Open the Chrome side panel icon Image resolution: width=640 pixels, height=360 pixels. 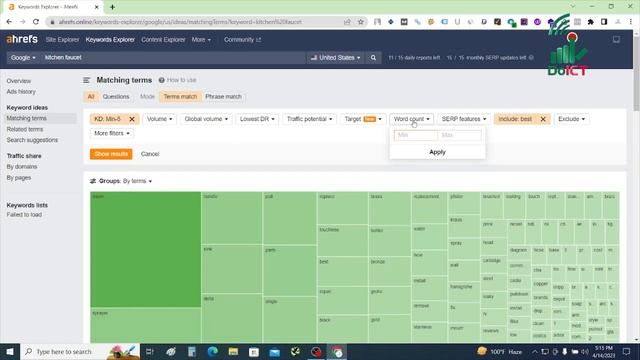point(604,22)
